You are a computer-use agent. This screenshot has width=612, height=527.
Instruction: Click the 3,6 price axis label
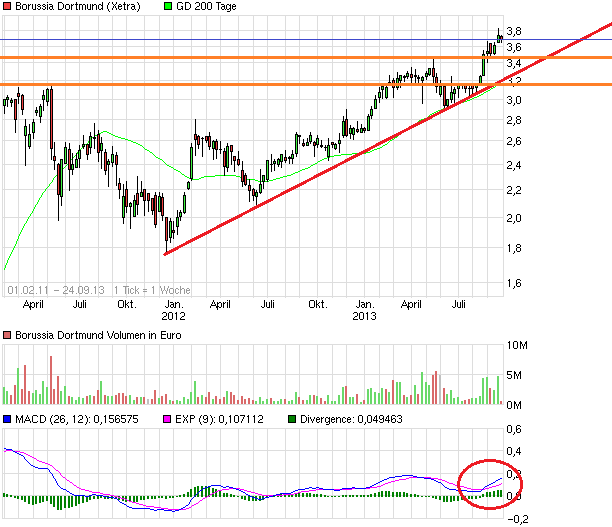click(x=514, y=47)
